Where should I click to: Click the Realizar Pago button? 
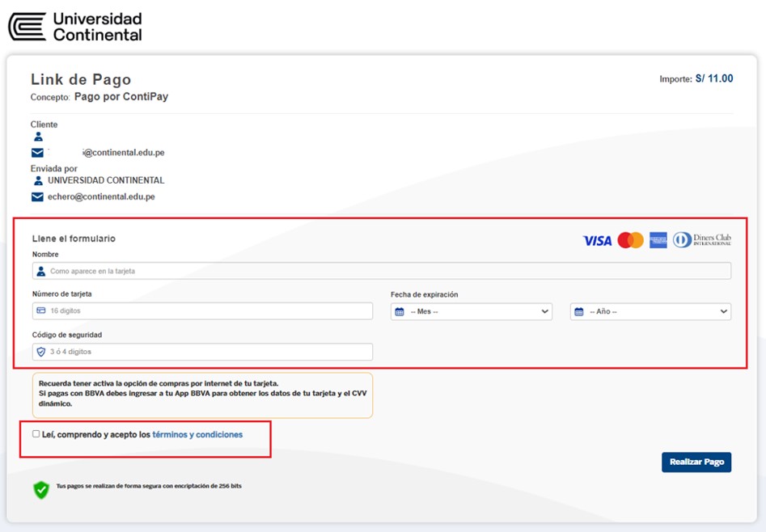[x=696, y=462]
